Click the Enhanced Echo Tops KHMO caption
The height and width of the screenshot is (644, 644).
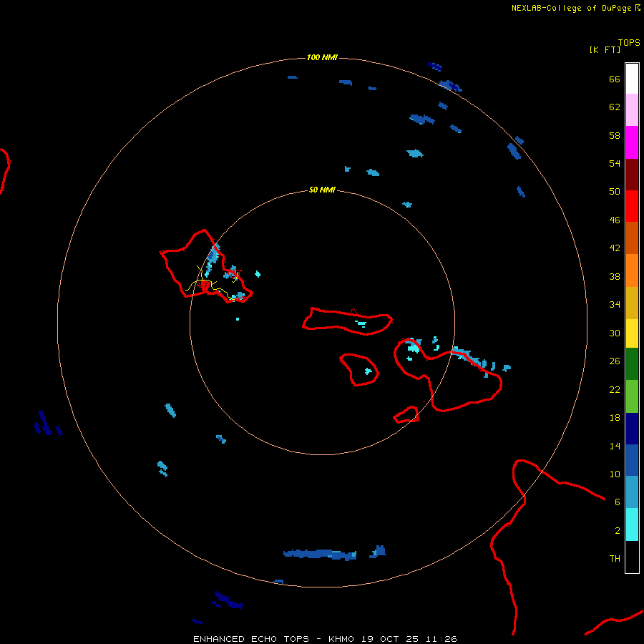pos(325,639)
